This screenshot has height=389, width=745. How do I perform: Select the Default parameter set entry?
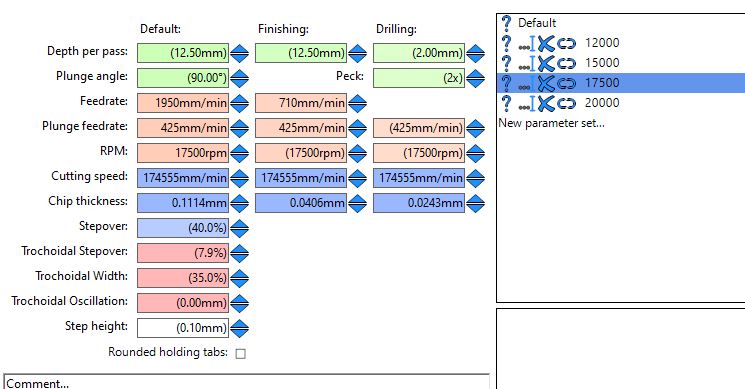coord(621,23)
